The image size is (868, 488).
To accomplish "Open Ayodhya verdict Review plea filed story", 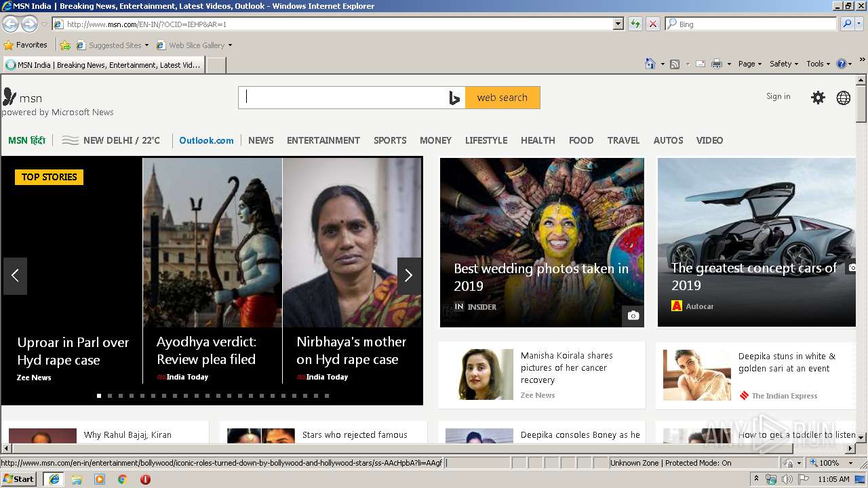I will tap(206, 350).
